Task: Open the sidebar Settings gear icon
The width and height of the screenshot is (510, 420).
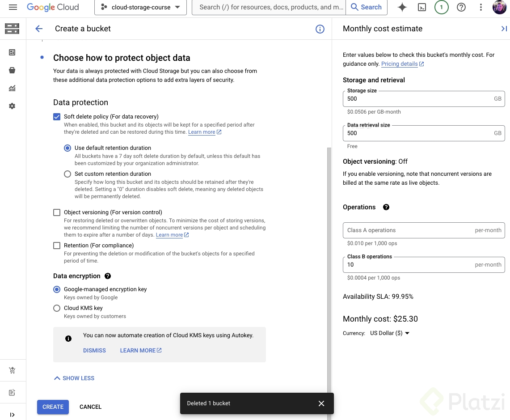Action: tap(12, 106)
